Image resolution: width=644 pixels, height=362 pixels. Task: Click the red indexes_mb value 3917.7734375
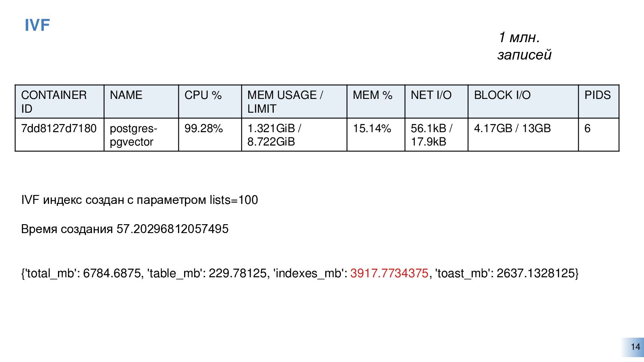389,273
